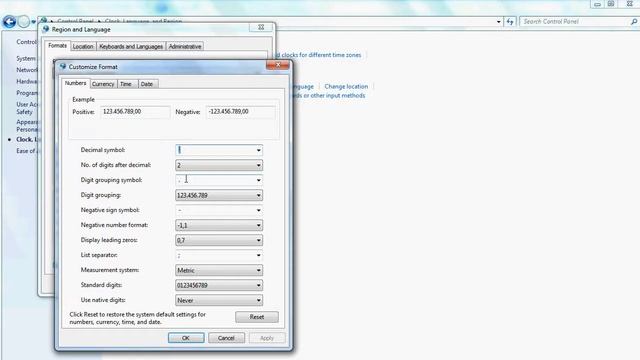This screenshot has height=360, width=640.
Task: Open the address bar history dropdown
Action: pyautogui.click(x=499, y=22)
